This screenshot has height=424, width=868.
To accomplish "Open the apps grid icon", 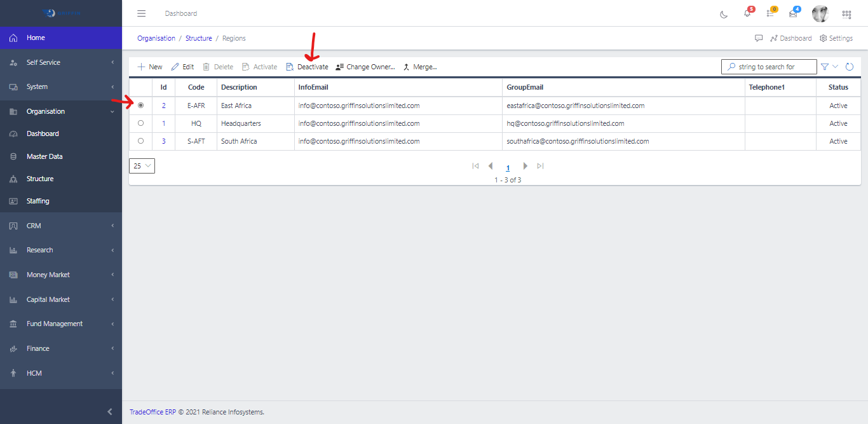I will [x=846, y=14].
